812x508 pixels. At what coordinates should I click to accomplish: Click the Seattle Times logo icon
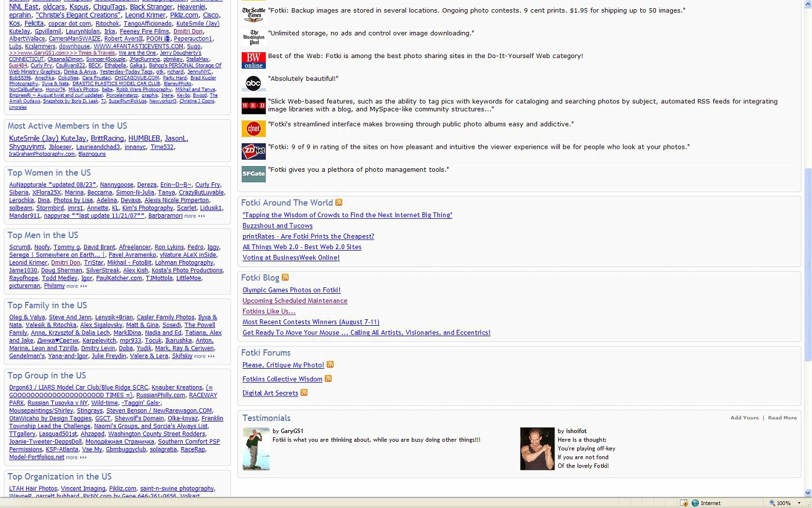(253, 15)
